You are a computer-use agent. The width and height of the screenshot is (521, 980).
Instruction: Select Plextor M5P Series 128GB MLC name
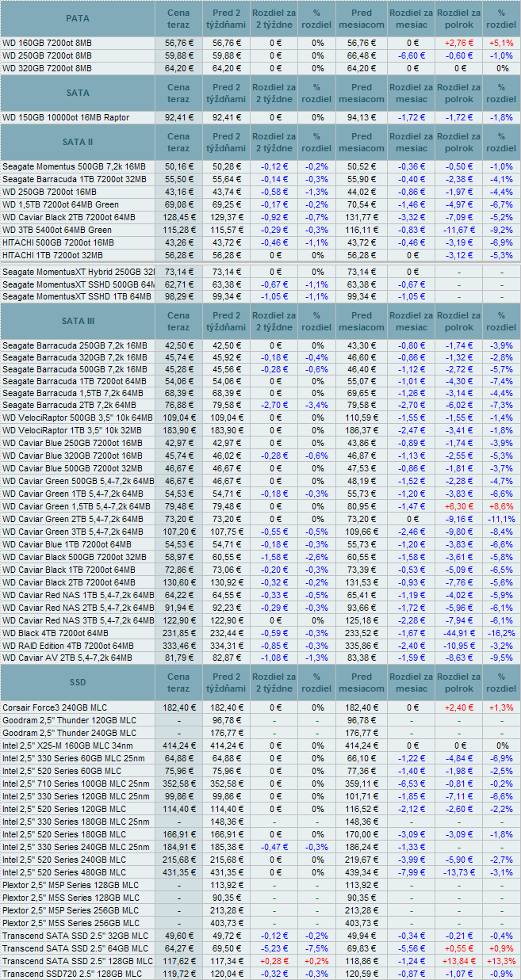click(x=70, y=885)
